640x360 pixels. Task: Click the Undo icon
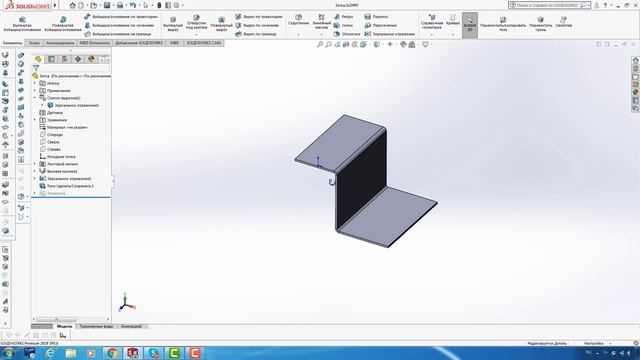point(133,5)
